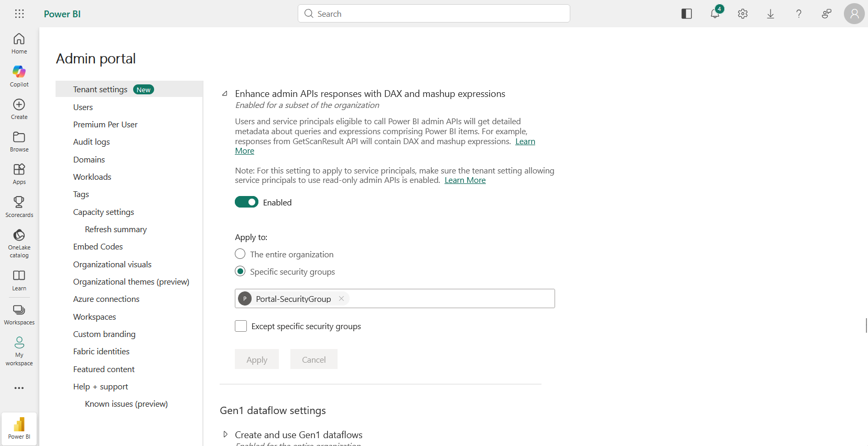Open Organizational visuals section

[113, 264]
